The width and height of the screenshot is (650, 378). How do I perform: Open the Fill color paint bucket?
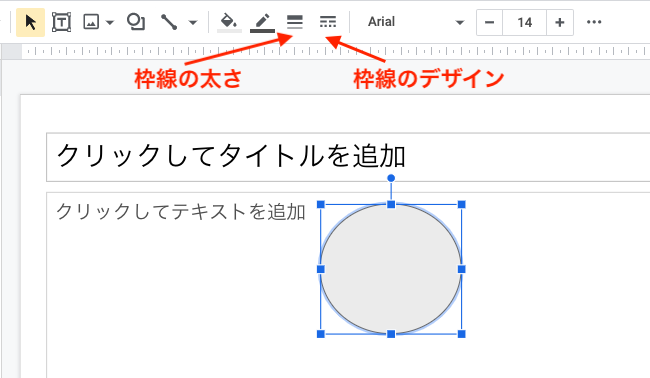coord(229,22)
